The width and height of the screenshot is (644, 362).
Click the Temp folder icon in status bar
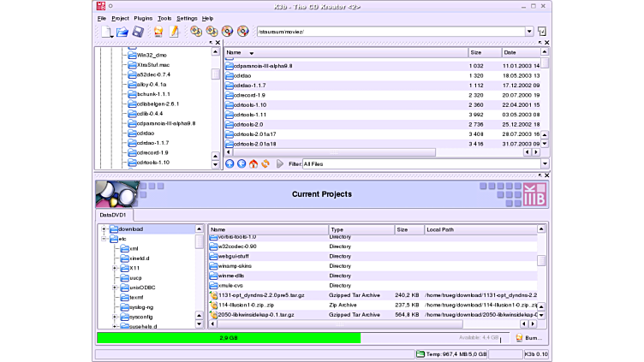click(420, 353)
